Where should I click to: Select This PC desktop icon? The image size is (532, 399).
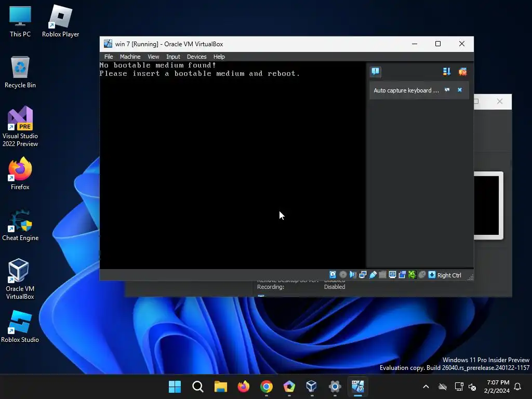click(x=20, y=21)
